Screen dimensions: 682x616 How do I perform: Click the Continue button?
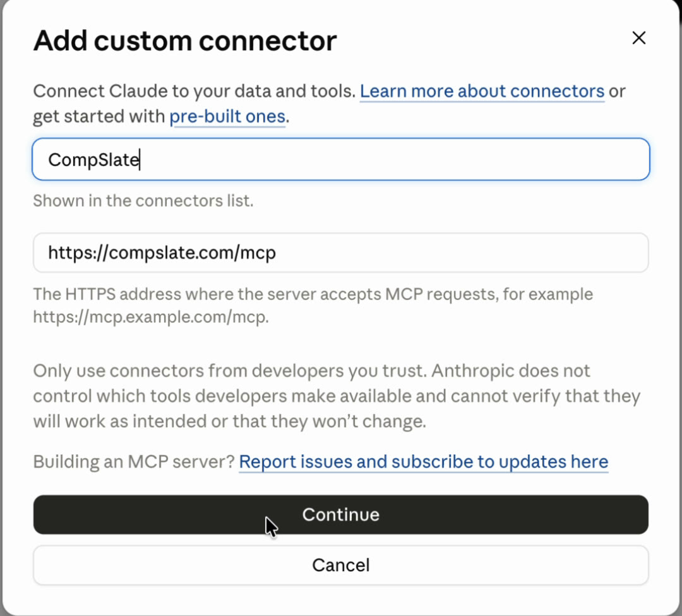340,515
